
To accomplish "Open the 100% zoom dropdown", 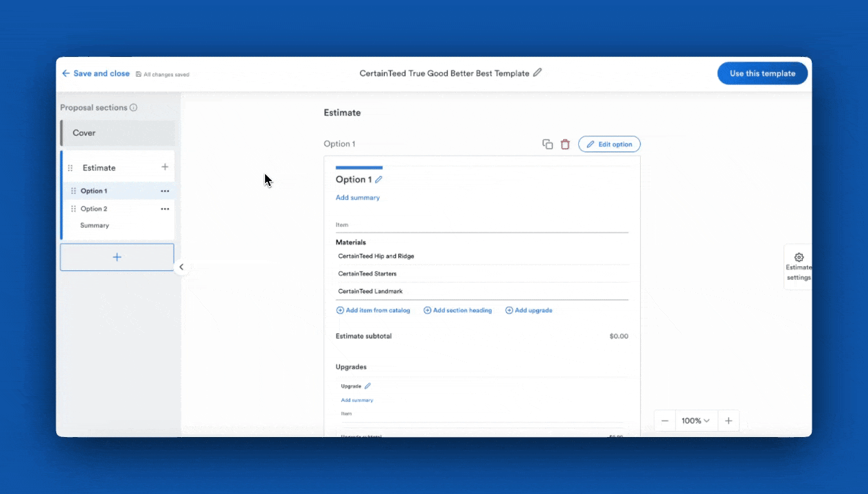I will [696, 421].
